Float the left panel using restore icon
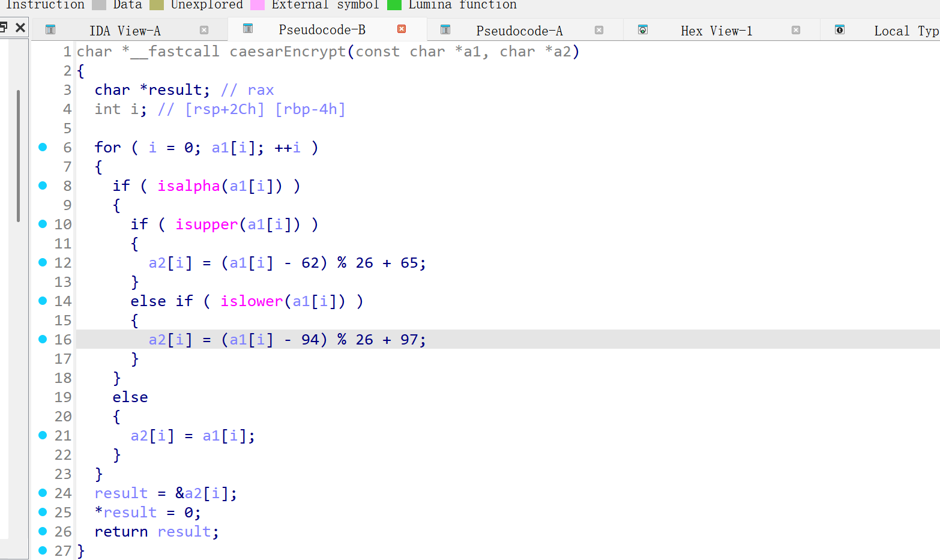 3,28
